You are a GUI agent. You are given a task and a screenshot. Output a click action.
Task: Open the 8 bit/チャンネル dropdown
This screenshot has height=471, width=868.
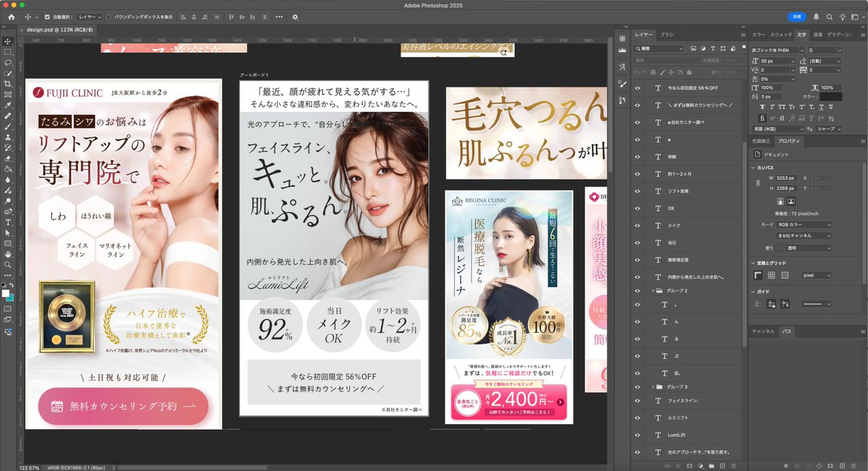pos(804,236)
